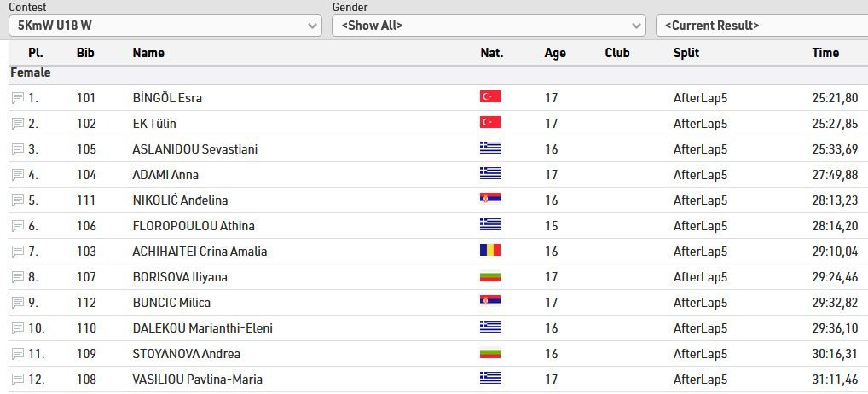Click Greek flag beside ADAMI Anna
The width and height of the screenshot is (868, 394).
point(490,174)
